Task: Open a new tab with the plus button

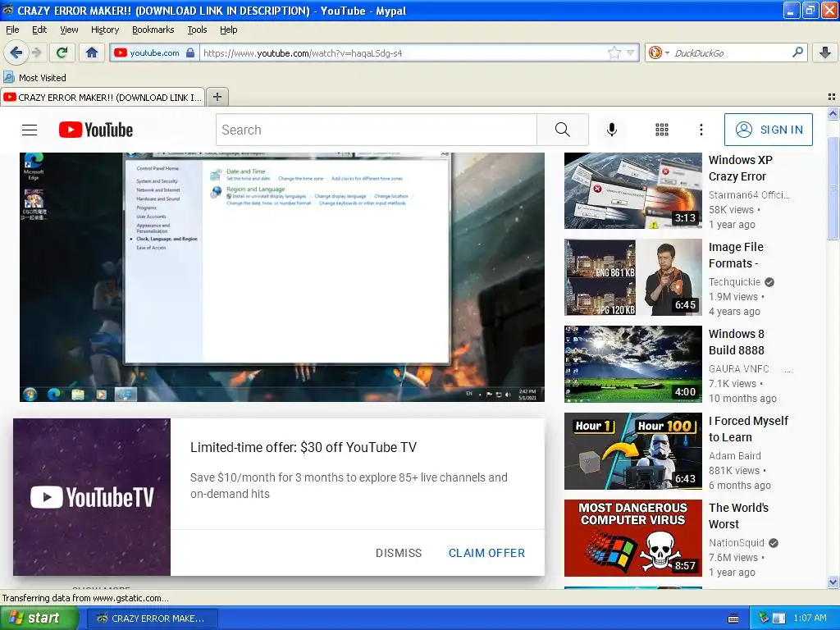Action: tap(217, 97)
